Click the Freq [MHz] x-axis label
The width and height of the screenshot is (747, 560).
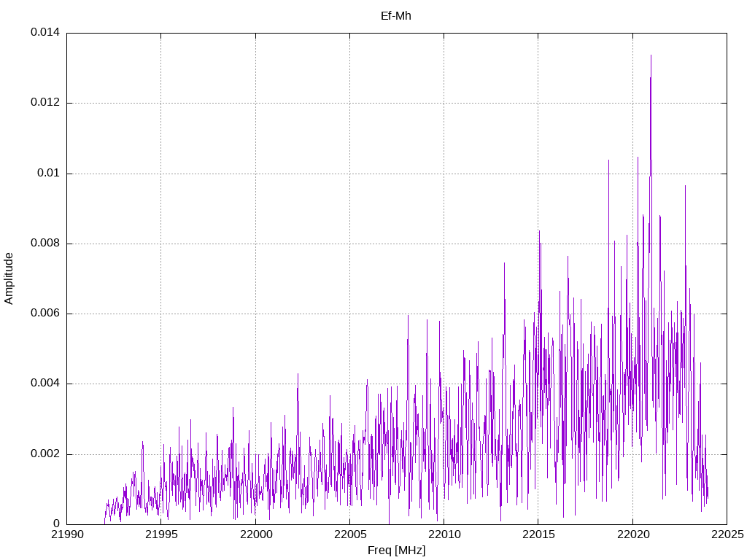click(x=396, y=551)
